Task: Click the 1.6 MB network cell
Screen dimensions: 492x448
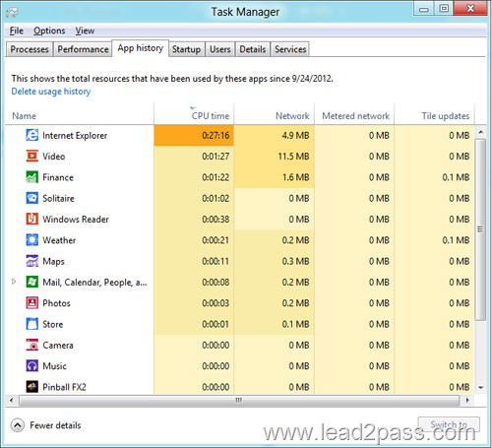Action: (x=275, y=177)
